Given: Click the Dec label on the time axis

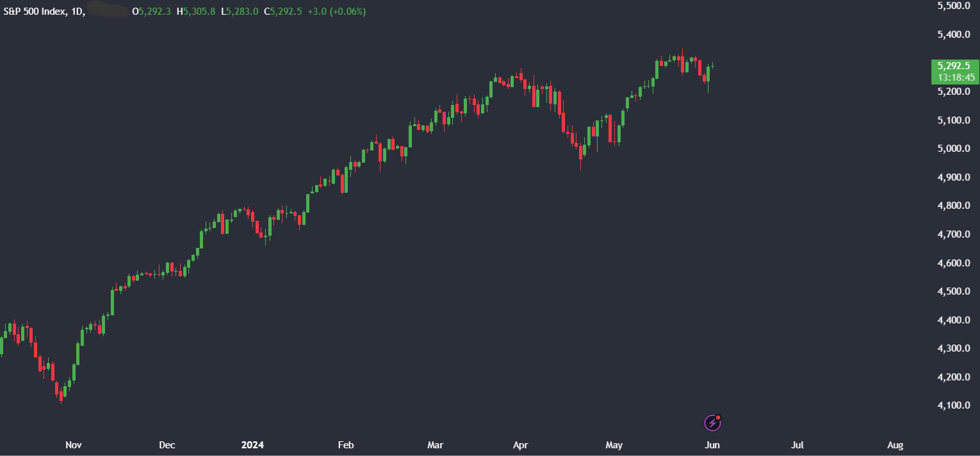Looking at the screenshot, I should pos(167,445).
